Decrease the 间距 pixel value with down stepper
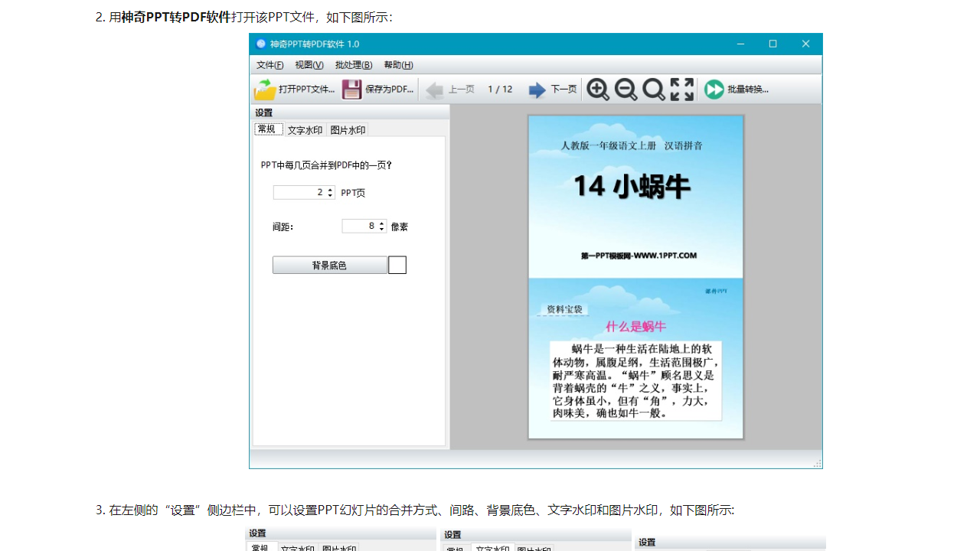Screen dimensions: 980x551 [x=382, y=229]
